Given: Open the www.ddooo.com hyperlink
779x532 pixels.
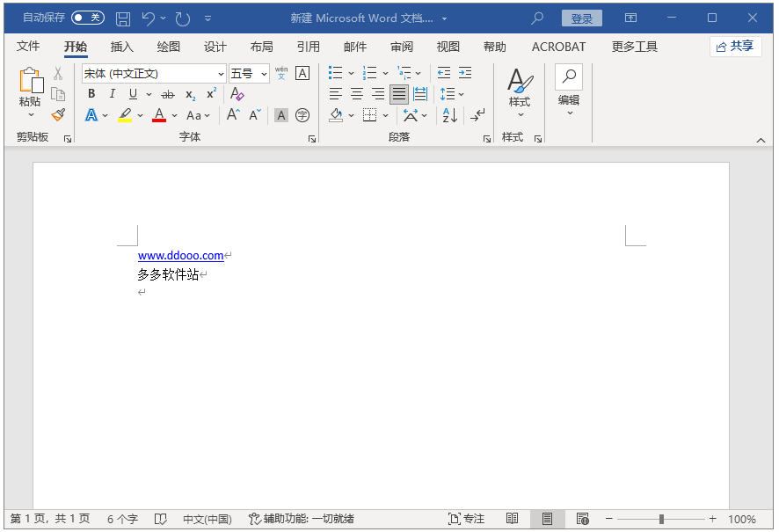Looking at the screenshot, I should point(180,256).
